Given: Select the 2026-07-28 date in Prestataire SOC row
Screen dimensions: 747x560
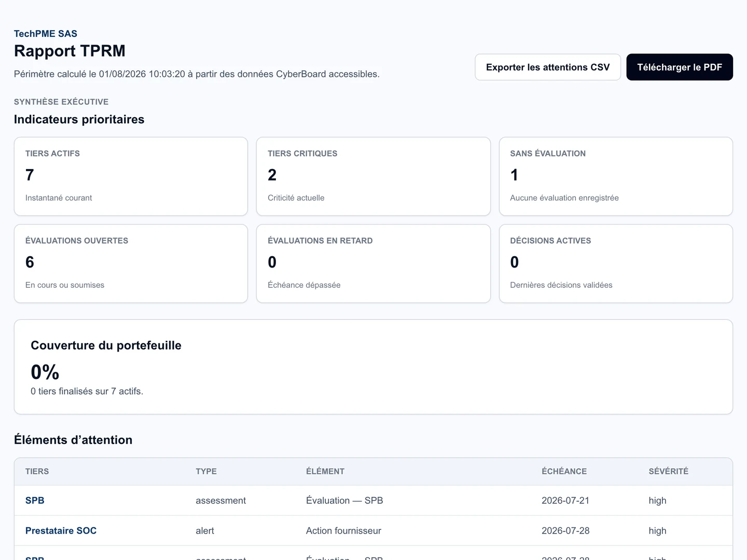Looking at the screenshot, I should coord(565,530).
